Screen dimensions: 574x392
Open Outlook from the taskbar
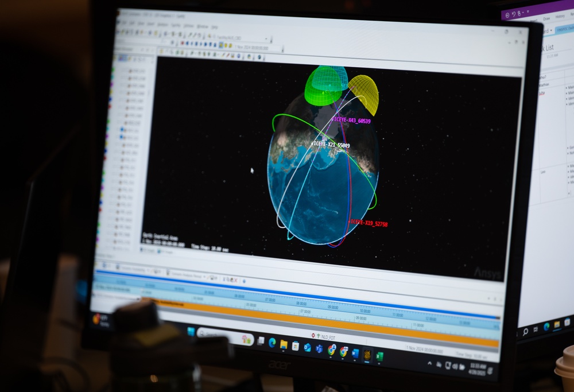coord(307,347)
